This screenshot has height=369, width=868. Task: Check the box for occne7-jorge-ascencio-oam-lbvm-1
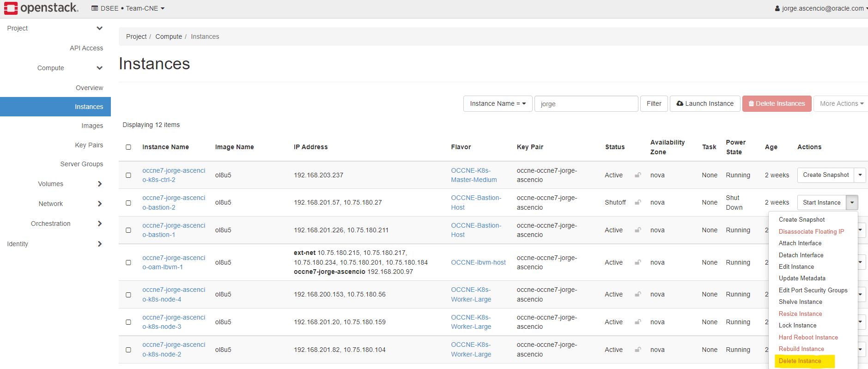128,262
